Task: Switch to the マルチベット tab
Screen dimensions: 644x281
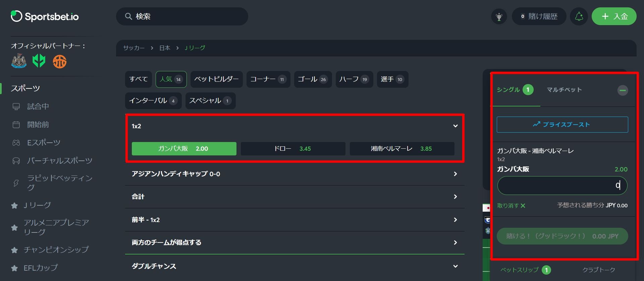Action: [564, 90]
